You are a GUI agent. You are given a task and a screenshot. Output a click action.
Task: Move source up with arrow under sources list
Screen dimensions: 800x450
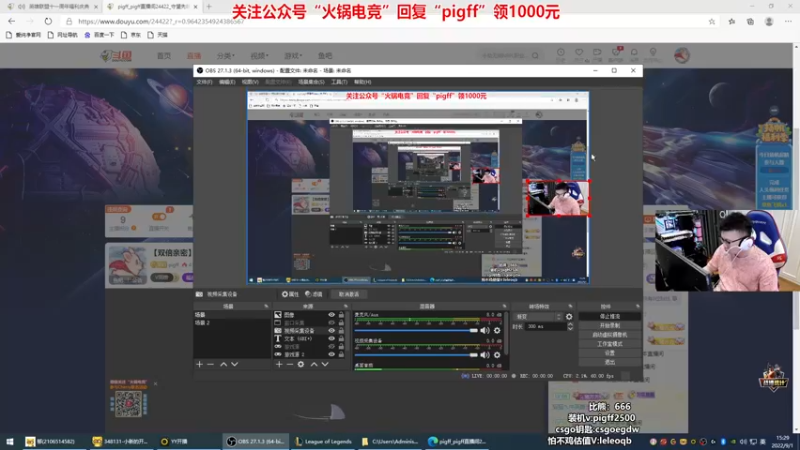point(314,364)
